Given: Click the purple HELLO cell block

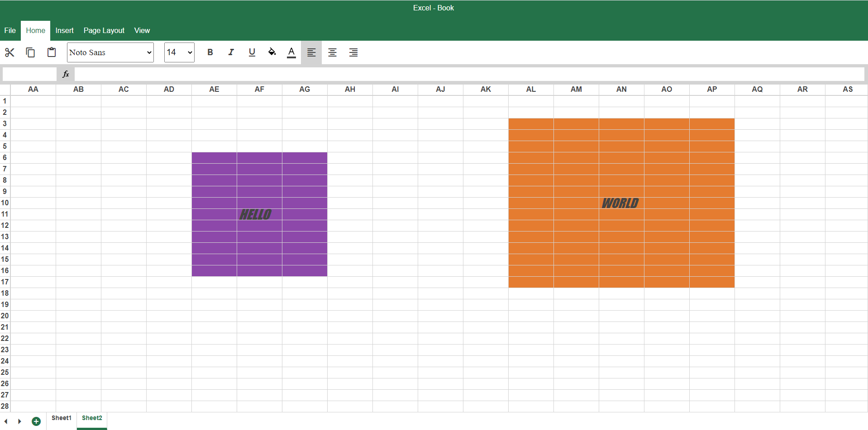Looking at the screenshot, I should coord(259,214).
